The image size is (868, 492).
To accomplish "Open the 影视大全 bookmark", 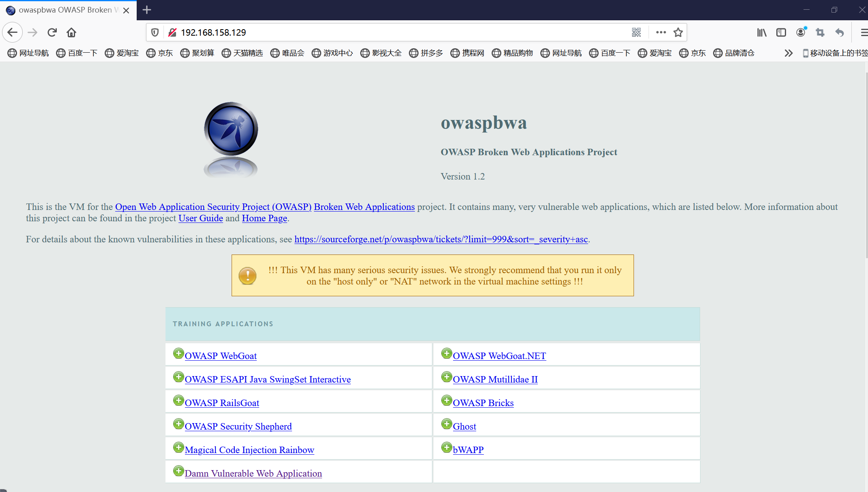I will [x=381, y=53].
